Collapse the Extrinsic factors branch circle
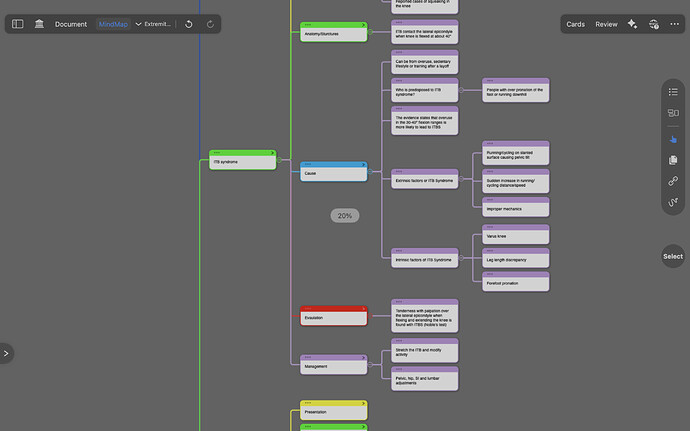This screenshot has height=431, width=690. click(x=461, y=179)
